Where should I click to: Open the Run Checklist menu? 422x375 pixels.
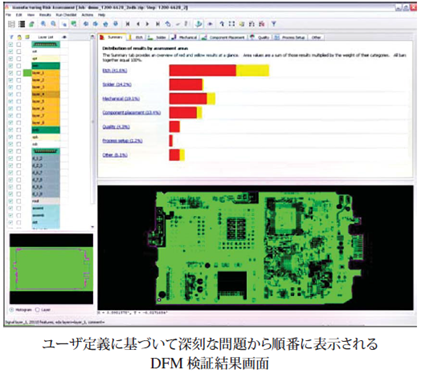(x=66, y=15)
